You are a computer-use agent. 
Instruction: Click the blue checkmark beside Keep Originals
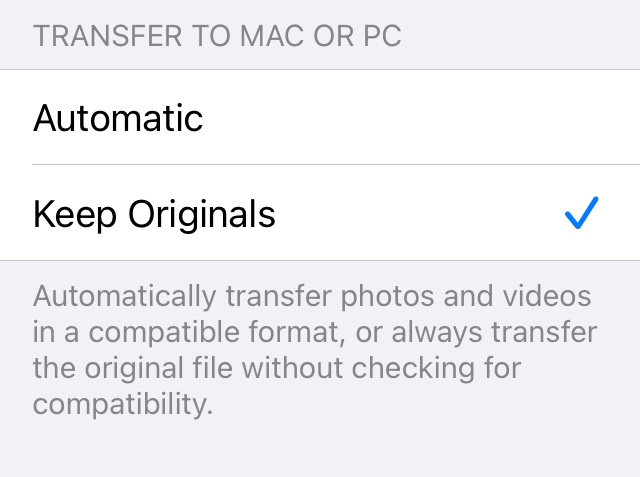click(x=582, y=213)
